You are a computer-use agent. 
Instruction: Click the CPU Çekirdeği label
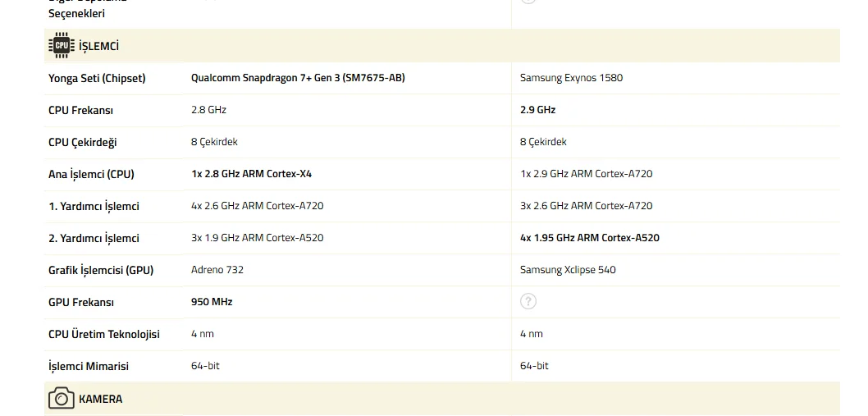(83, 143)
